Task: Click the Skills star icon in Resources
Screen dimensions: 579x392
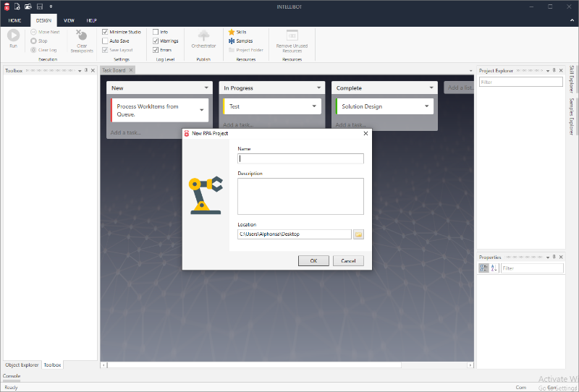Action: (232, 32)
